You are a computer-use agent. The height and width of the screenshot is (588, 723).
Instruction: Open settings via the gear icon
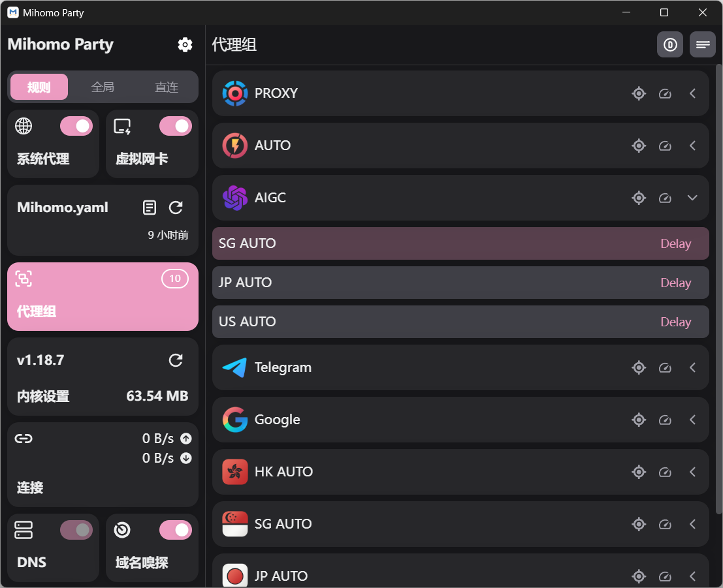[185, 44]
